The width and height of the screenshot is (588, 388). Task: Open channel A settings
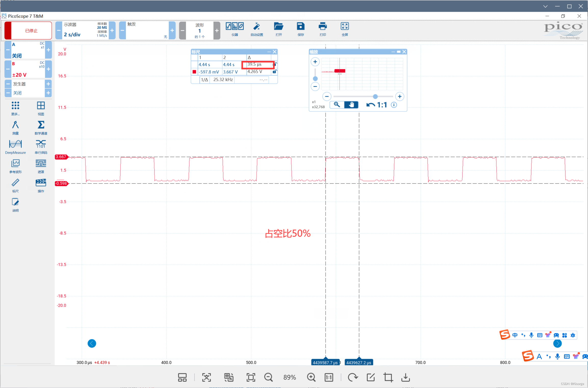[28, 50]
